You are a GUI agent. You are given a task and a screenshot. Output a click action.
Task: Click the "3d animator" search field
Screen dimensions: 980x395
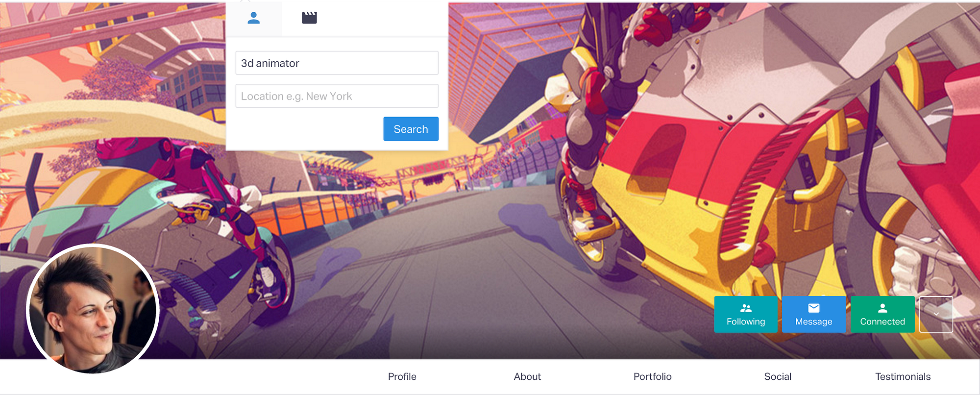[337, 63]
